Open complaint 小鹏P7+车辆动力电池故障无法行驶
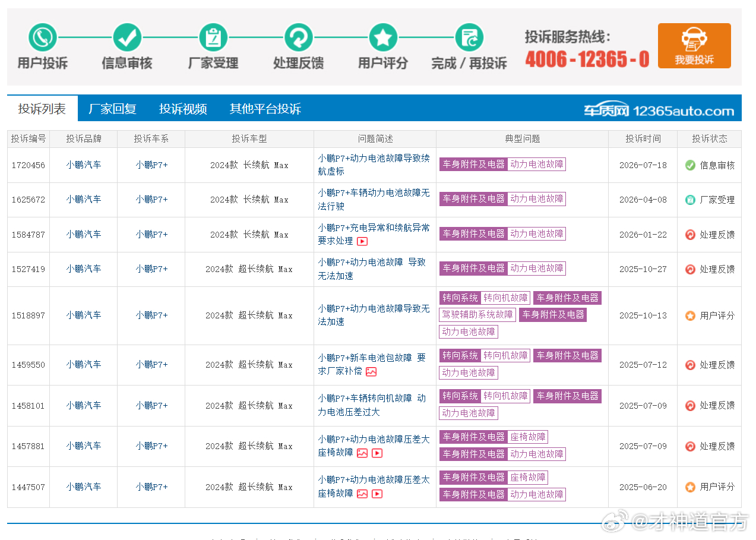756x540 pixels. tap(374, 200)
